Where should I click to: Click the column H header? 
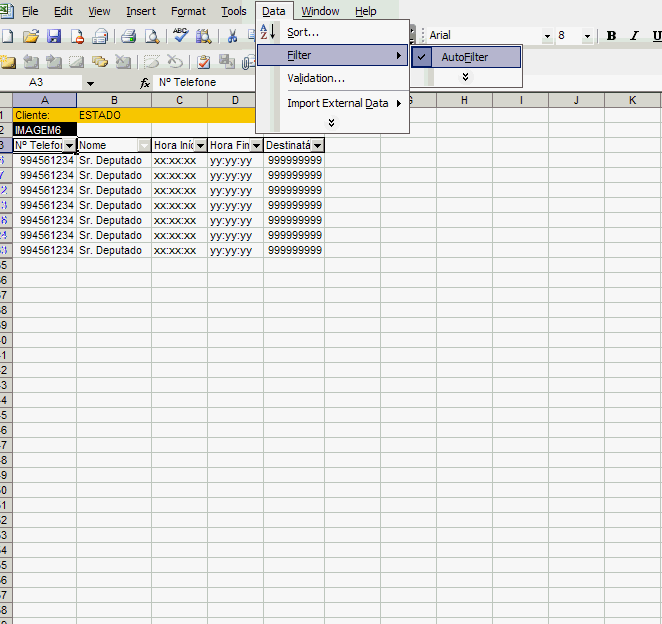click(464, 100)
